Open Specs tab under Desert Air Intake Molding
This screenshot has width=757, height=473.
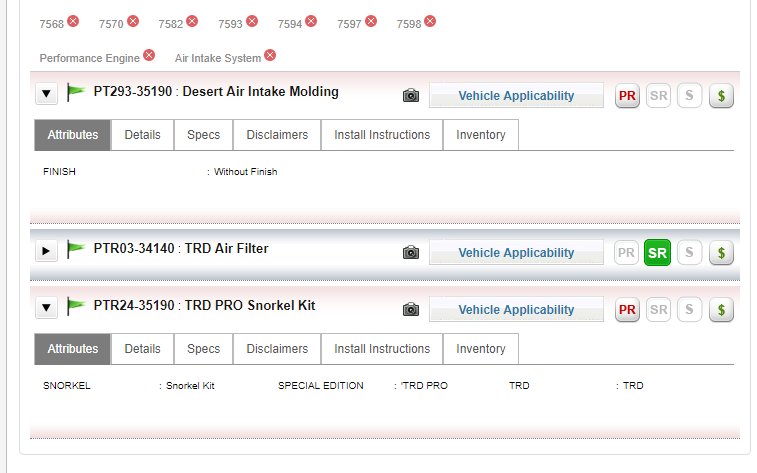[x=203, y=135]
